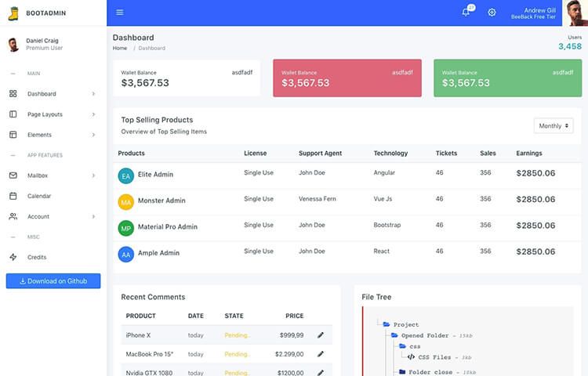
Task: Click the Credits lightning icon
Action: (13, 257)
